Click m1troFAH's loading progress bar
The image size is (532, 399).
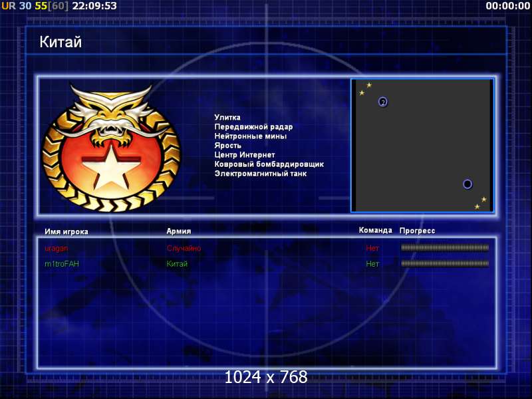(445, 263)
